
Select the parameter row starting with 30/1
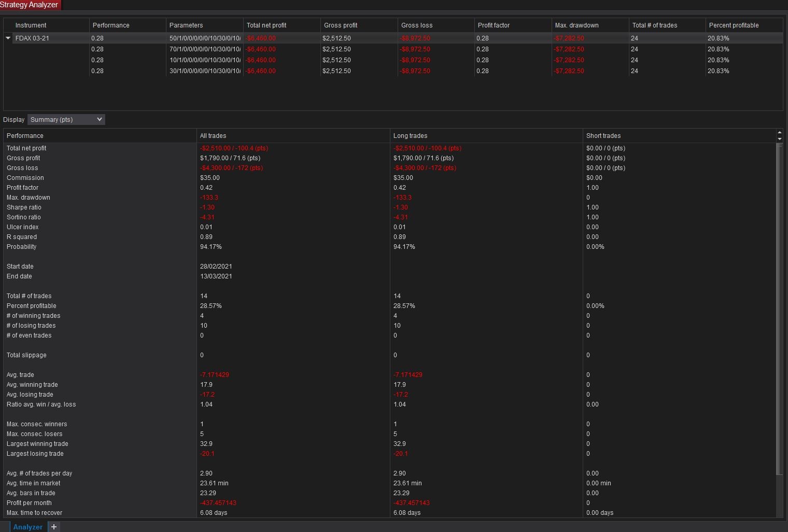(x=204, y=71)
